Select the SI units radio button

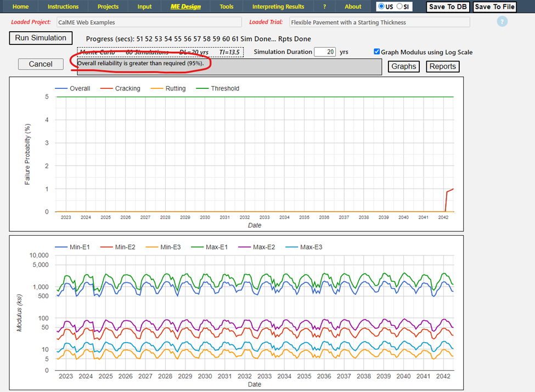tap(400, 7)
